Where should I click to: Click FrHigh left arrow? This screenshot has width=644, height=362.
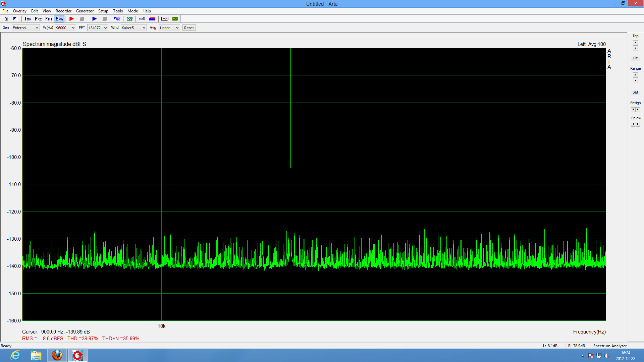633,110
